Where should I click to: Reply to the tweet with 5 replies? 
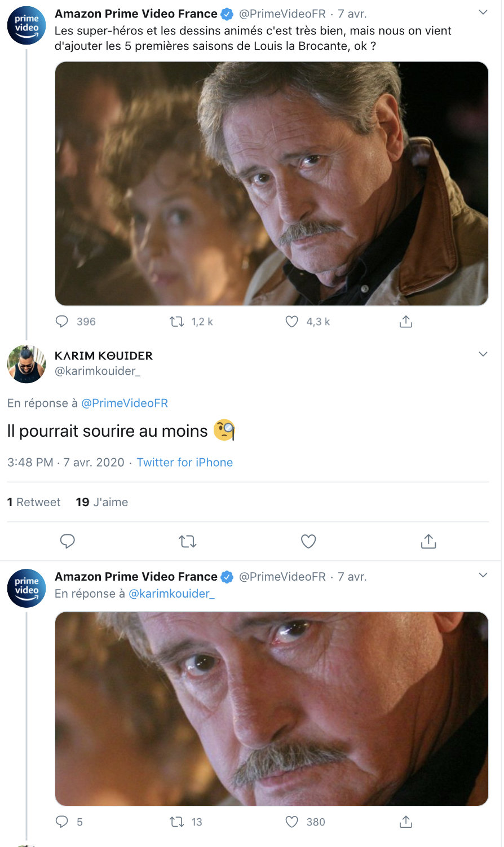[x=62, y=822]
